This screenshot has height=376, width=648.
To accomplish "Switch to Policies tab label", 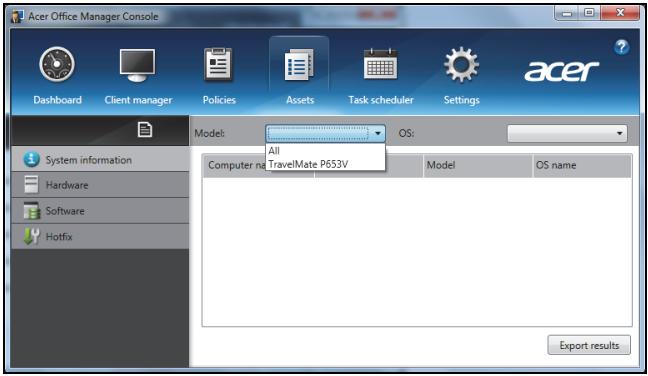I will point(219,100).
